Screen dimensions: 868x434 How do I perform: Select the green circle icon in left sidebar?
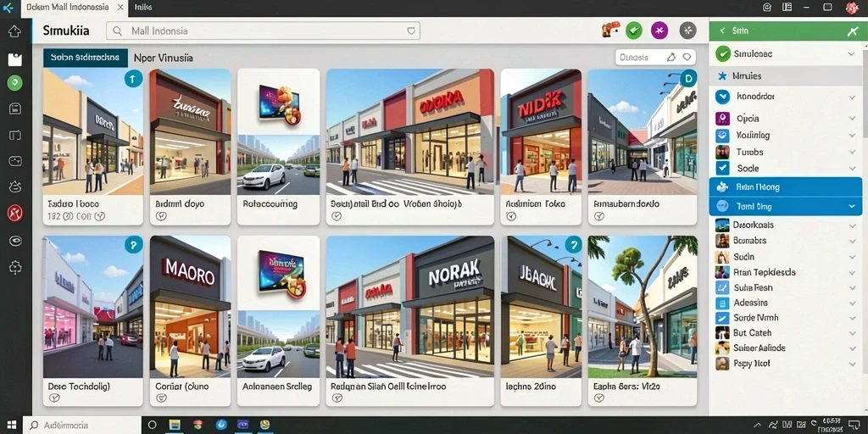point(15,84)
